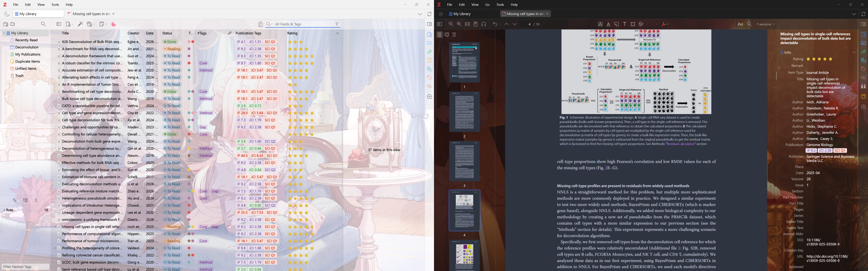Fit the PDF page to width
Screen dimensions: 868x271
click(x=467, y=24)
